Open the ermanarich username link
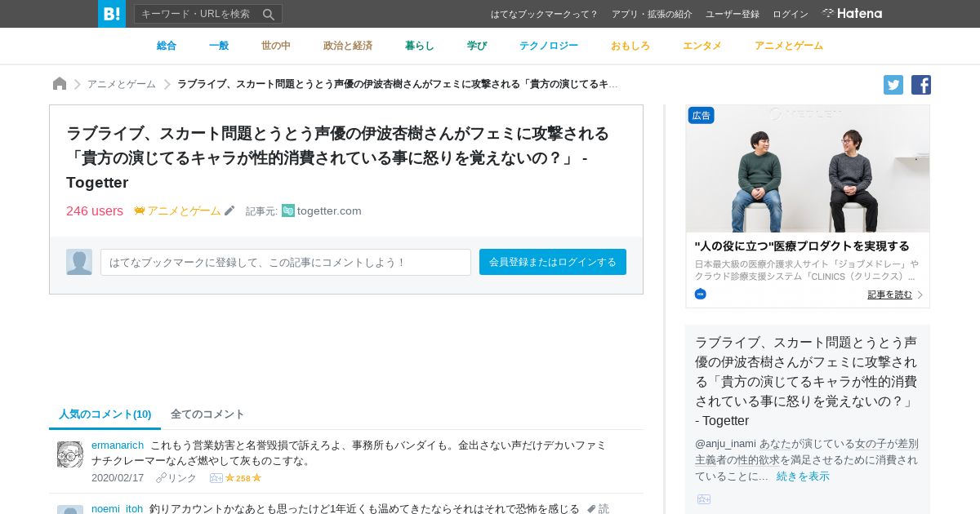Screen dimensions: 980x514 (x=118, y=445)
